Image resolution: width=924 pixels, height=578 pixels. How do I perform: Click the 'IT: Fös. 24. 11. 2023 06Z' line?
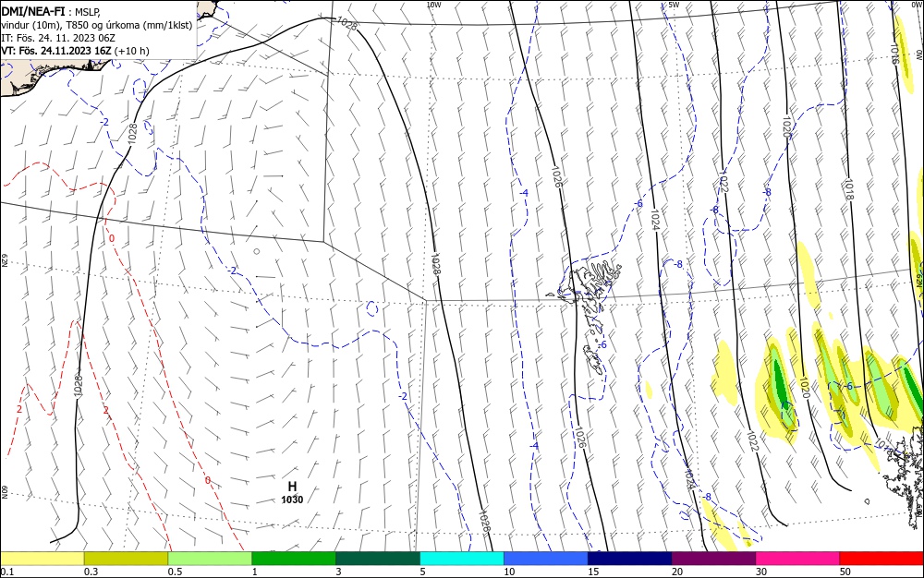tap(58, 38)
